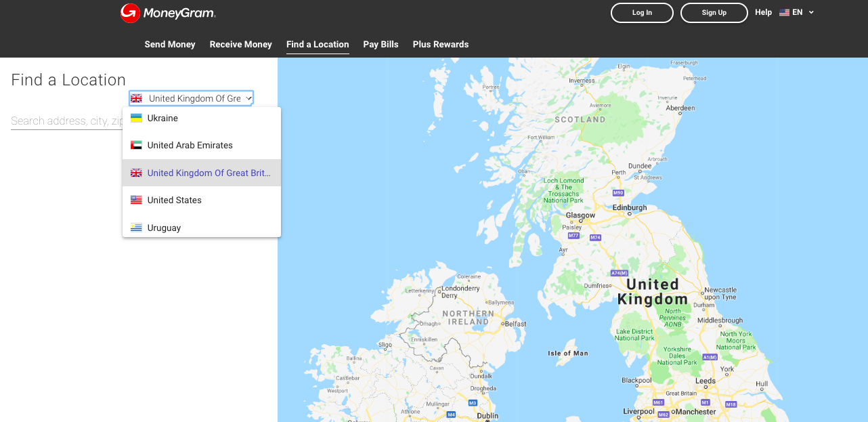
Task: Click the Log In button
Action: coord(641,12)
